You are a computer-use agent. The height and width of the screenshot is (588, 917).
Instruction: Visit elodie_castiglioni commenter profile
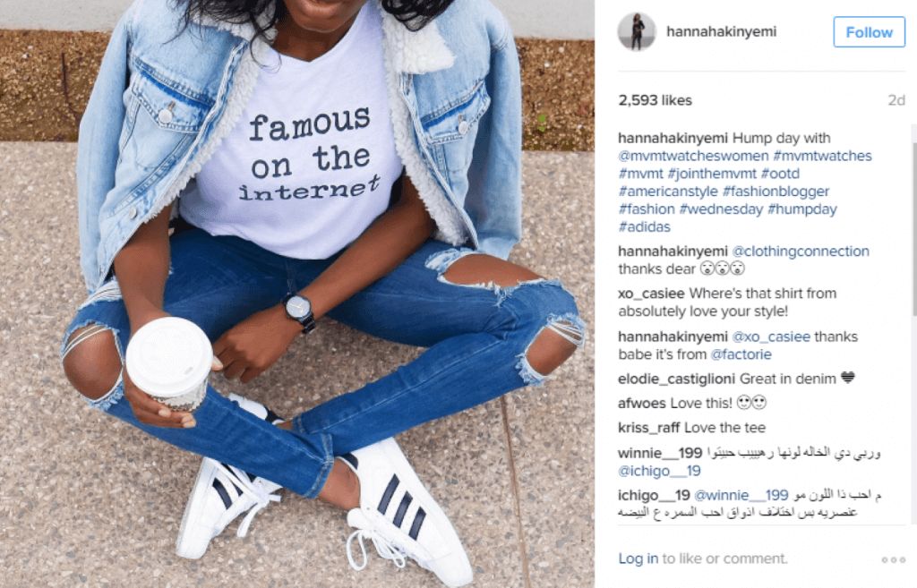point(677,379)
